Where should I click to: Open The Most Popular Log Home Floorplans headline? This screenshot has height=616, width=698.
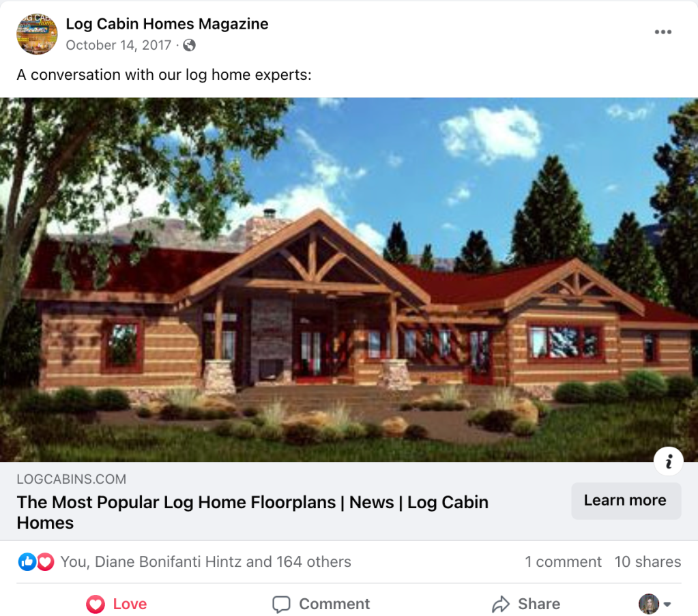[252, 512]
